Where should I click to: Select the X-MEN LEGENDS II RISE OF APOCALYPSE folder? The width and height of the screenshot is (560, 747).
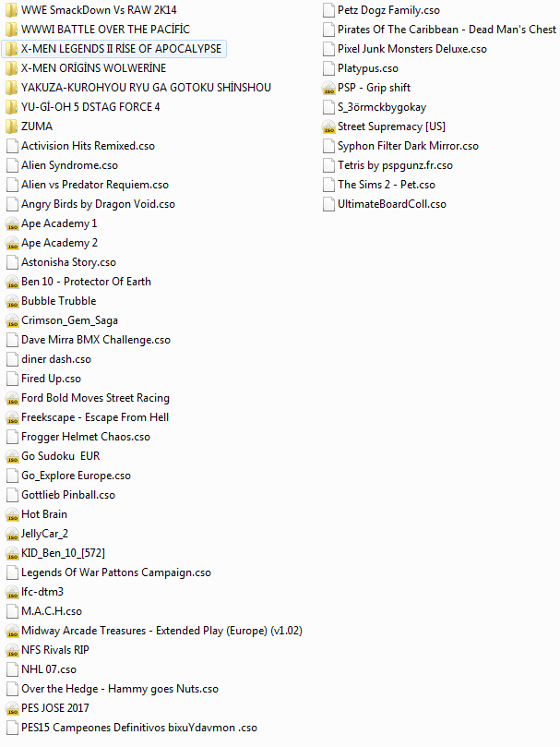121,49
